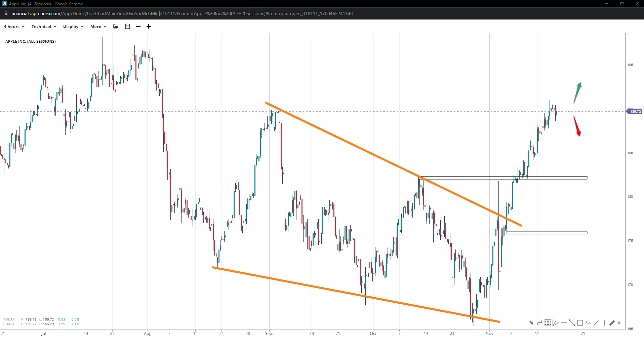Viewport: 644px width, 342px height.
Task: Choose the Fibonacci retracement grid tool
Action: tap(548, 323)
